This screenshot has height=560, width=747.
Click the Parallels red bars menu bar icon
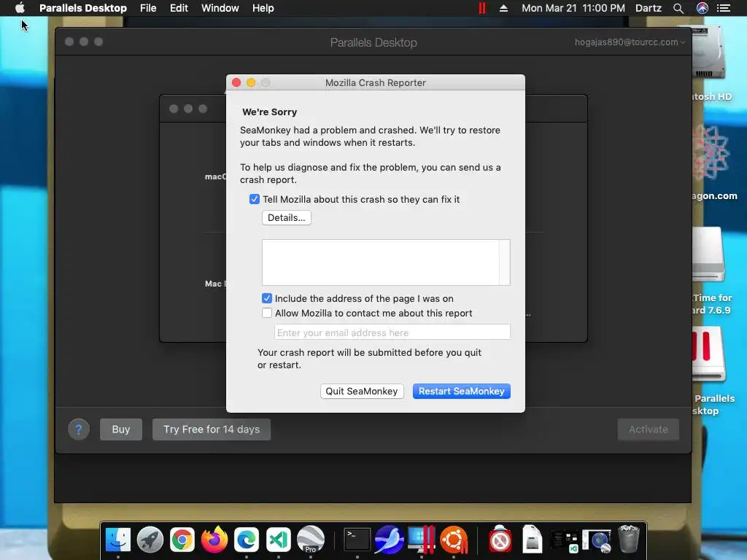click(x=482, y=8)
